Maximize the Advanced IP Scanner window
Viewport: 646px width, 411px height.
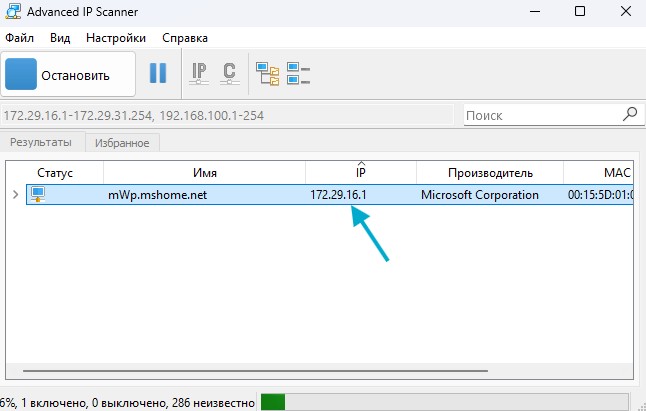click(x=580, y=12)
